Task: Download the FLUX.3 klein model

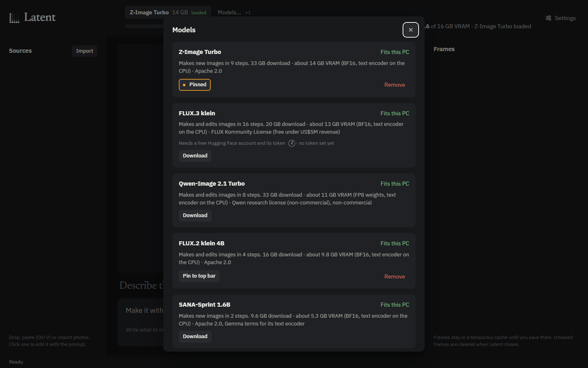Action: (x=195, y=156)
